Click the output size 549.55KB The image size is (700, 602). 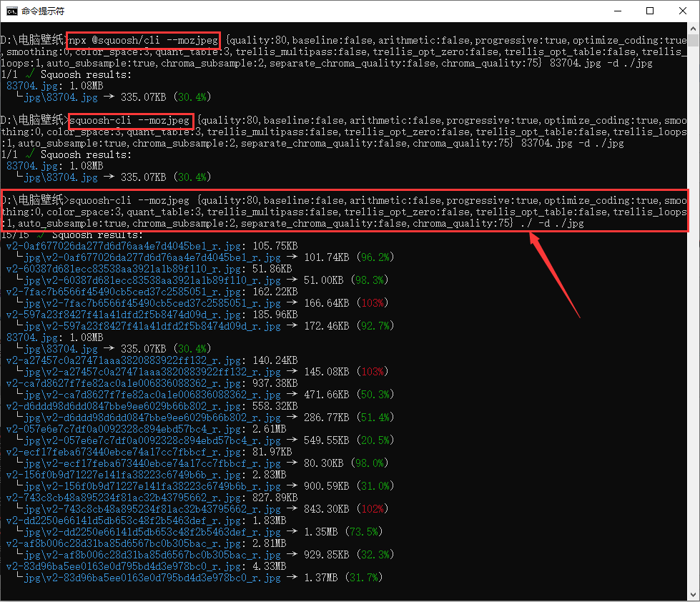[326, 440]
